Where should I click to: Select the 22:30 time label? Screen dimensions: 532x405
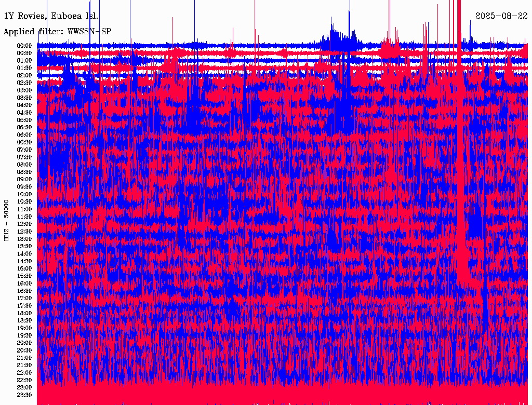pos(24,380)
